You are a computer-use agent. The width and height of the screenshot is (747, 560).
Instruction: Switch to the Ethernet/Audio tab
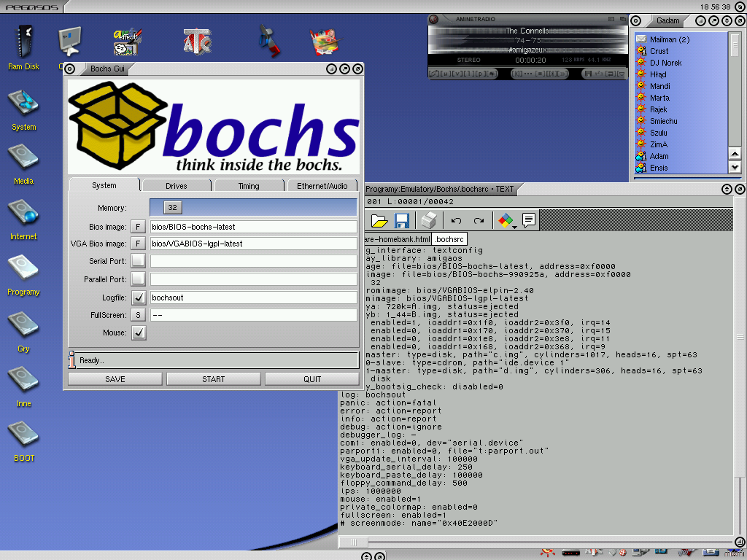coord(322,186)
